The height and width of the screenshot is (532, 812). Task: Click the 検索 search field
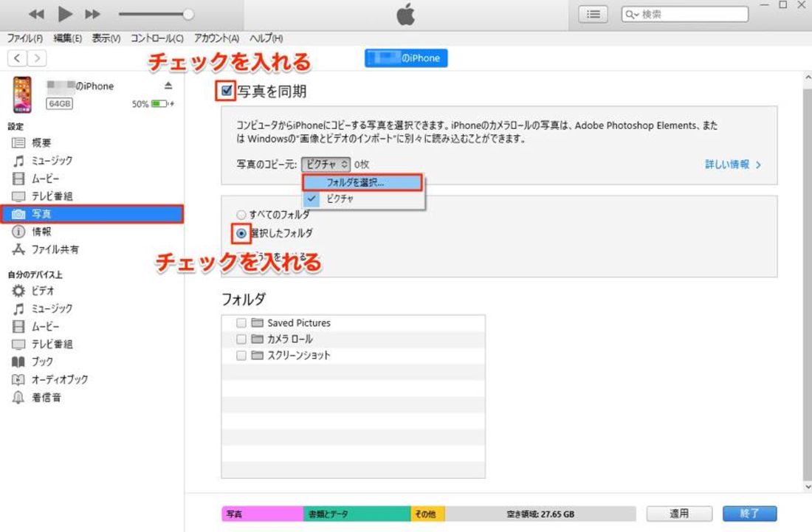[x=684, y=15]
